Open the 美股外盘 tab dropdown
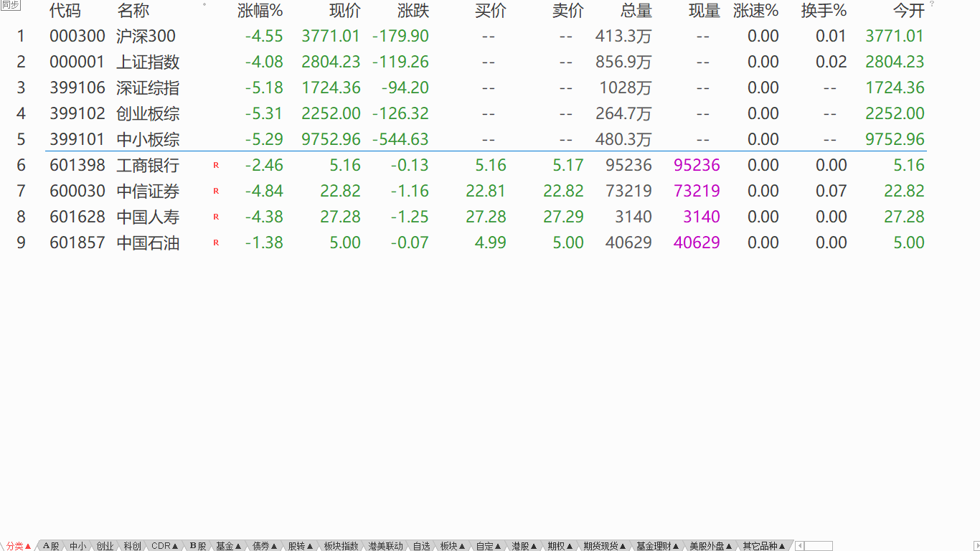Screen dimensions: 980x551 coord(711,546)
